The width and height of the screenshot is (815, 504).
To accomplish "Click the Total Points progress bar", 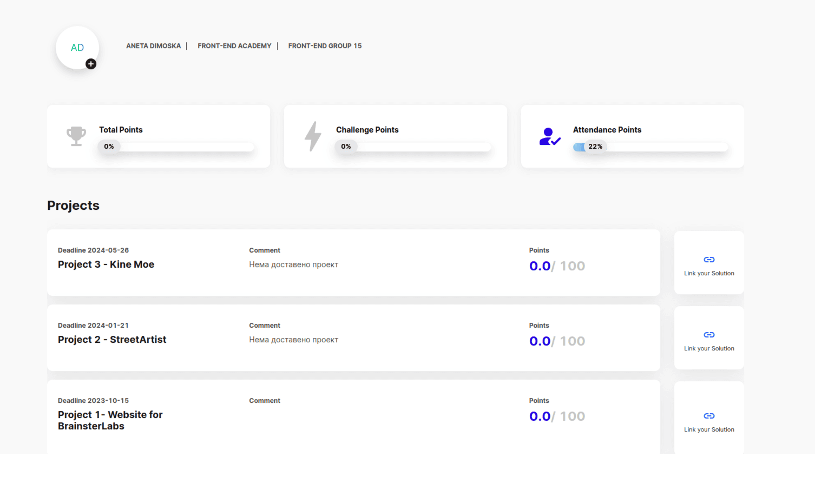I will coord(176,147).
